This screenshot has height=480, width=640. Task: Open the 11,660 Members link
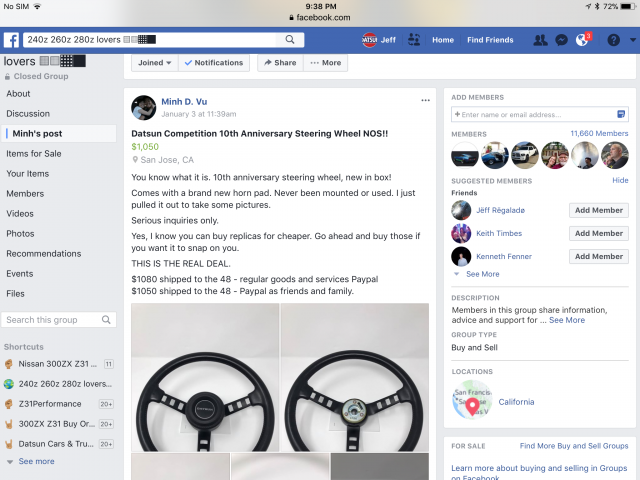[599, 133]
